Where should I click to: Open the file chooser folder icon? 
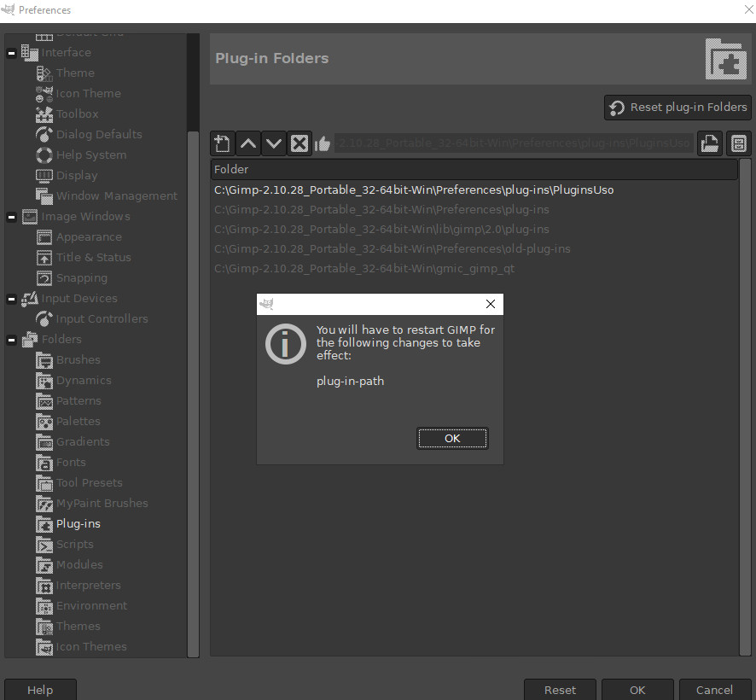[x=709, y=143]
